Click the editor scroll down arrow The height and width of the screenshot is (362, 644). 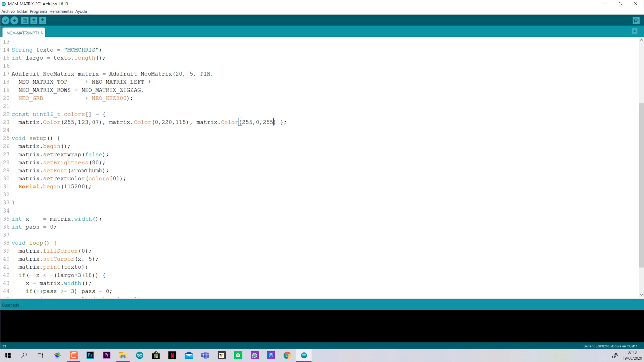pos(641,295)
